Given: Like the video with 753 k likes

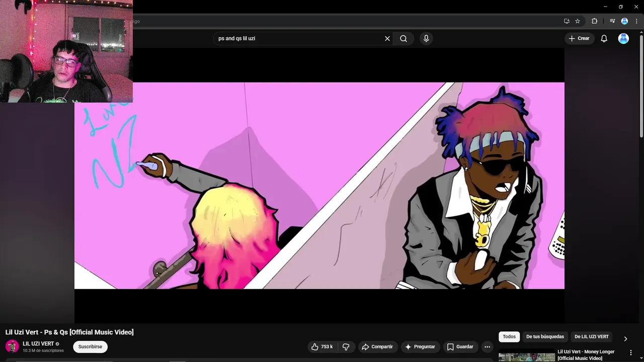Looking at the screenshot, I should click(322, 346).
